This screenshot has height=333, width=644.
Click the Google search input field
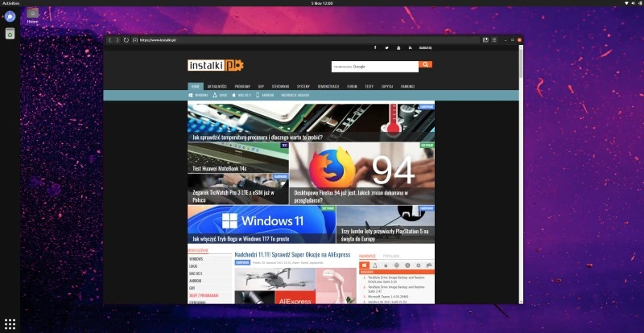[375, 67]
